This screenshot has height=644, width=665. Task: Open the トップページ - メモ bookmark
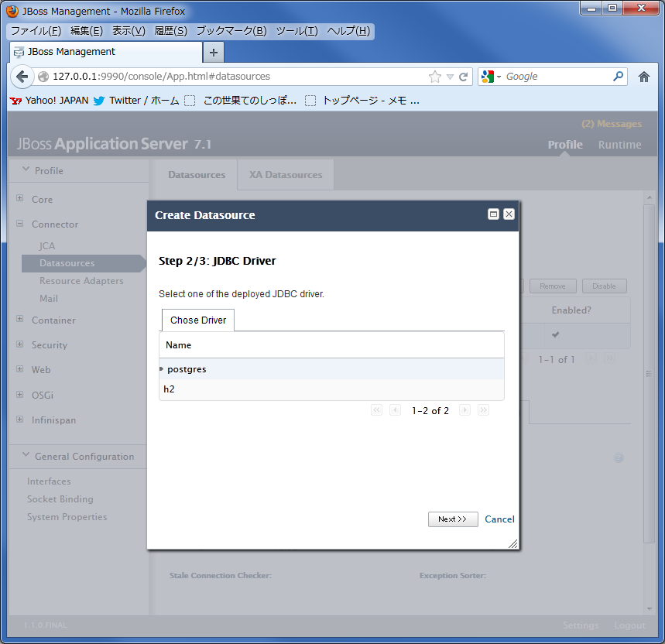(362, 101)
